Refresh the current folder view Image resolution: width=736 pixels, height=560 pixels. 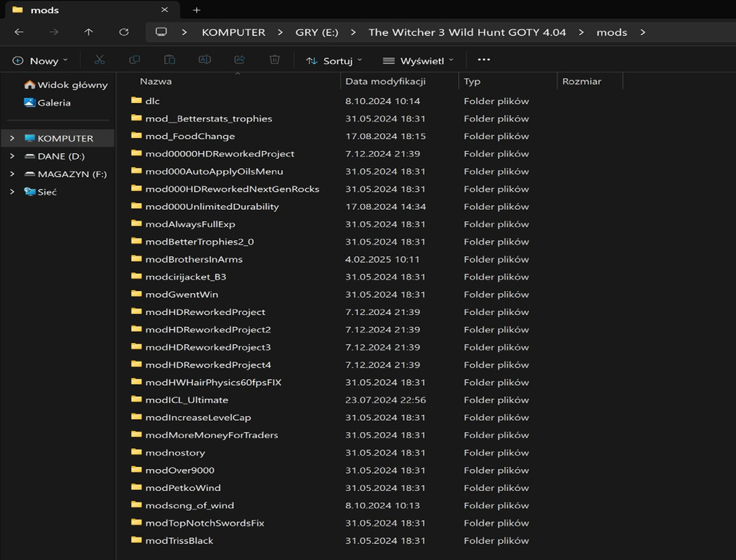pos(124,32)
